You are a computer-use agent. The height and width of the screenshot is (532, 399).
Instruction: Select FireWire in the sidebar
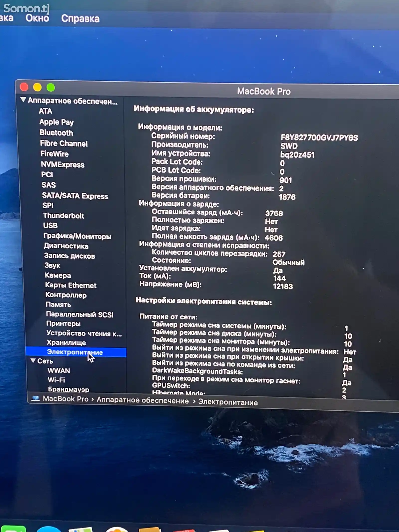54,154
